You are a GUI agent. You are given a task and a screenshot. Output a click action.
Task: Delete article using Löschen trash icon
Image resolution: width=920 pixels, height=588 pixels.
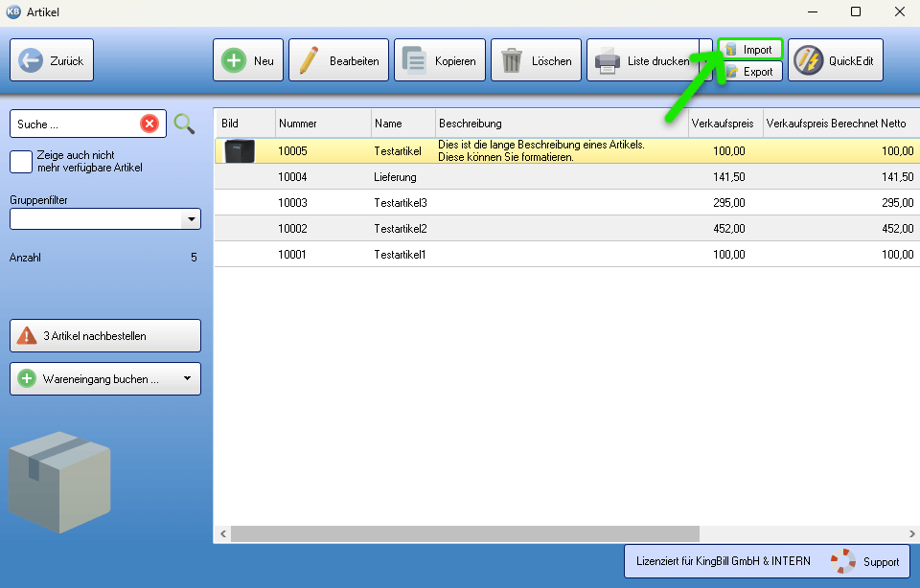[x=537, y=60]
